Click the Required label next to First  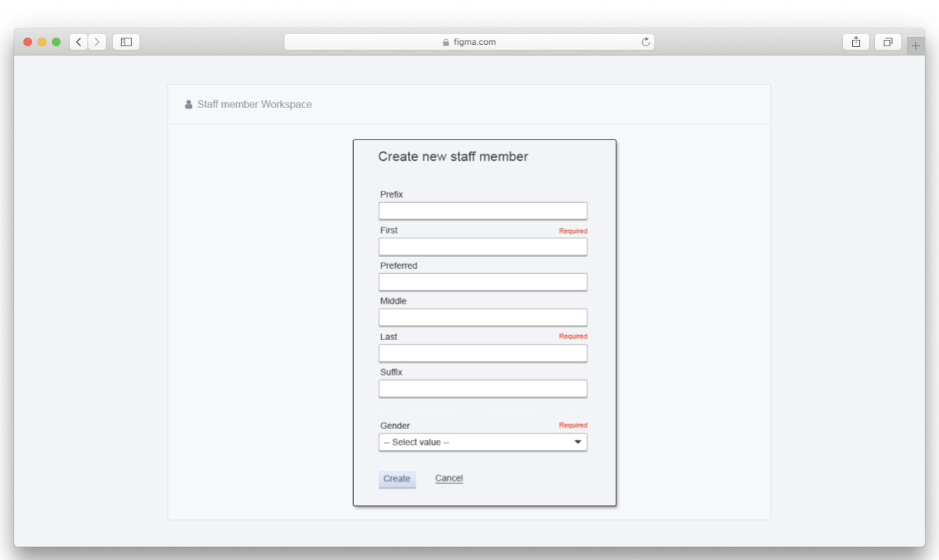pyautogui.click(x=573, y=231)
